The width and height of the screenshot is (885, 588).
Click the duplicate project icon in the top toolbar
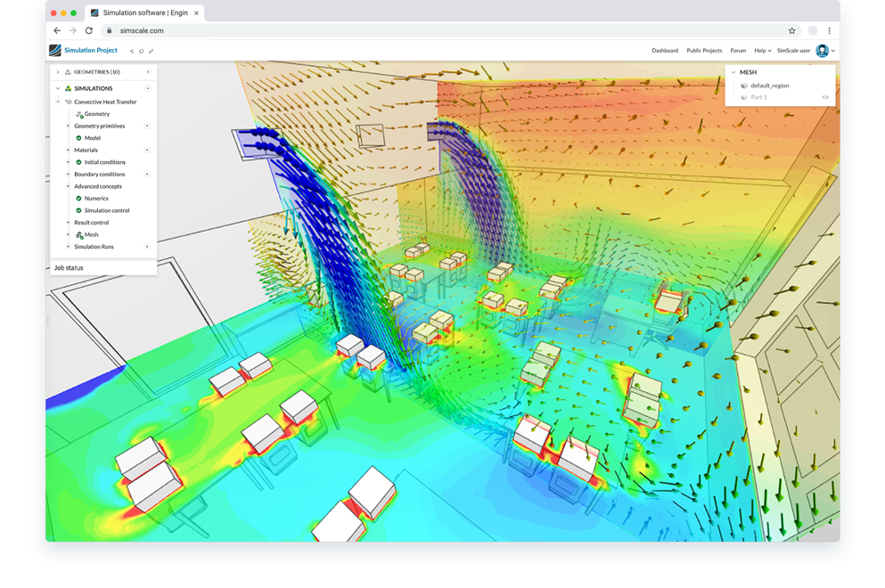[x=142, y=50]
